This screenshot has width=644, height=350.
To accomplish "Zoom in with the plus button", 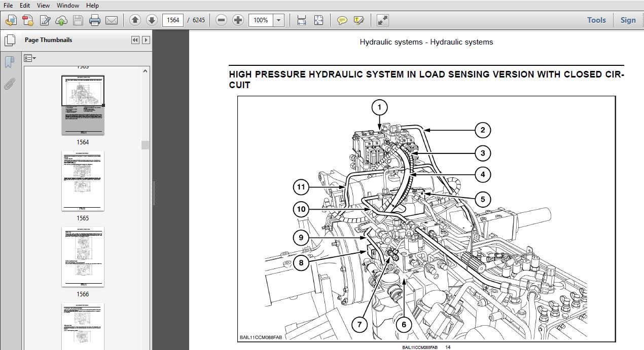I will 238,20.
